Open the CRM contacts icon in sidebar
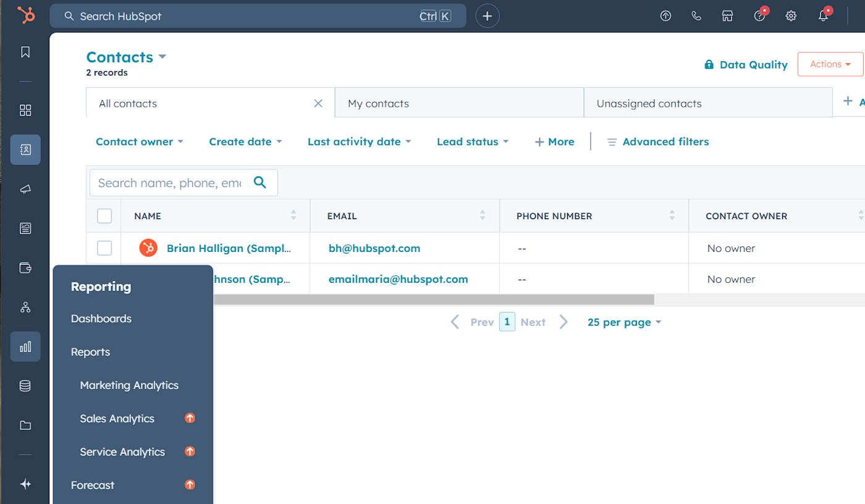Image resolution: width=865 pixels, height=504 pixels. pos(25,149)
